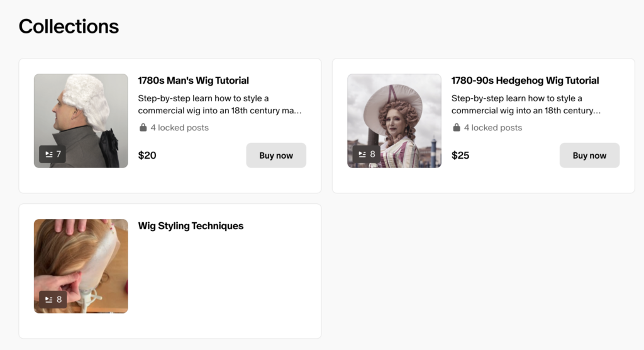Image resolution: width=644 pixels, height=350 pixels.
Task: Click the post count badge on the Man's Wig thumbnail
Action: tap(52, 154)
